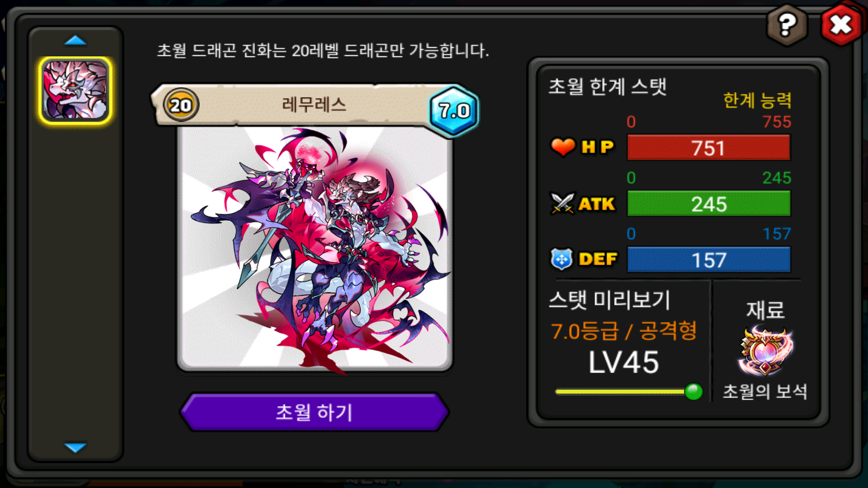Click the LV45 preview level text
This screenshot has width=868, height=488.
click(x=624, y=362)
